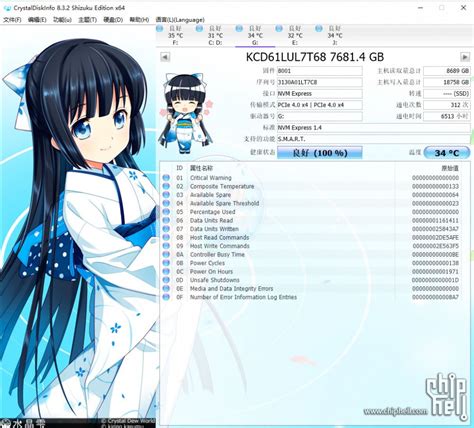
Task: Select the F: drive status orb
Action: 160,29
